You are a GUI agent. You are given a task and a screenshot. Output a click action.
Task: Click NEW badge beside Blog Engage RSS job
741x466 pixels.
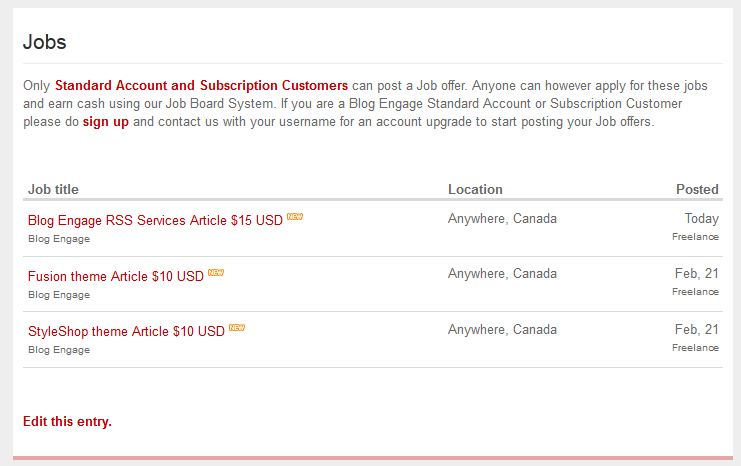click(295, 216)
